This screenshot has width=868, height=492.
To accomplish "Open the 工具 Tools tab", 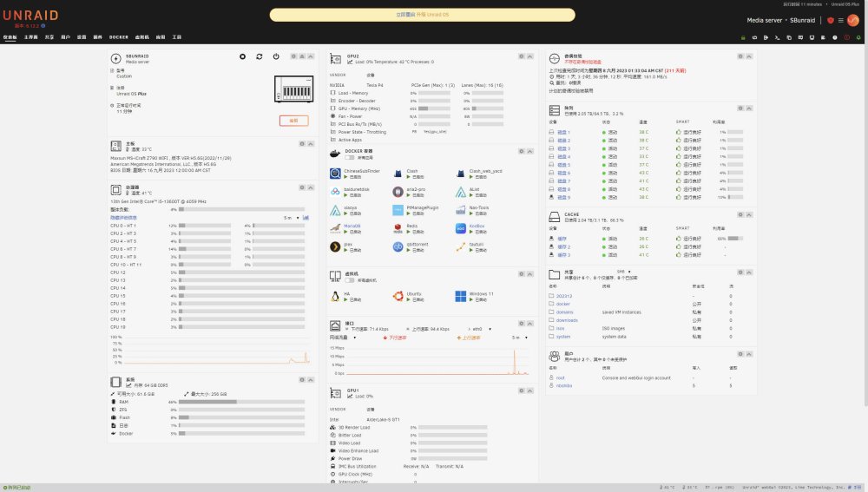I will pyautogui.click(x=176, y=37).
